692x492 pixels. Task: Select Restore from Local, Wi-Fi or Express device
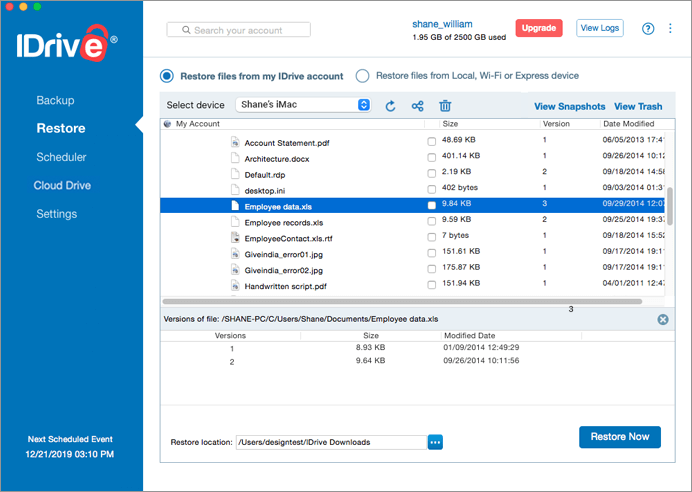pos(362,76)
